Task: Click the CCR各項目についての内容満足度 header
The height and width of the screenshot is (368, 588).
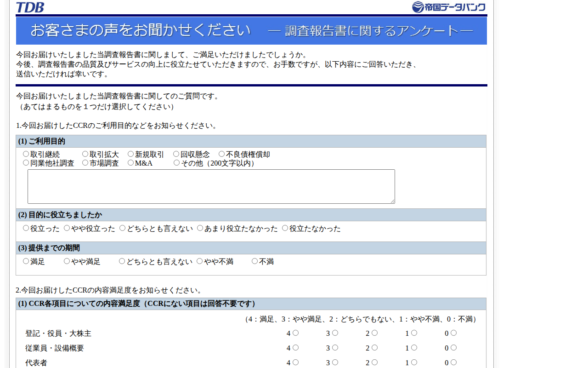Action: (x=251, y=304)
